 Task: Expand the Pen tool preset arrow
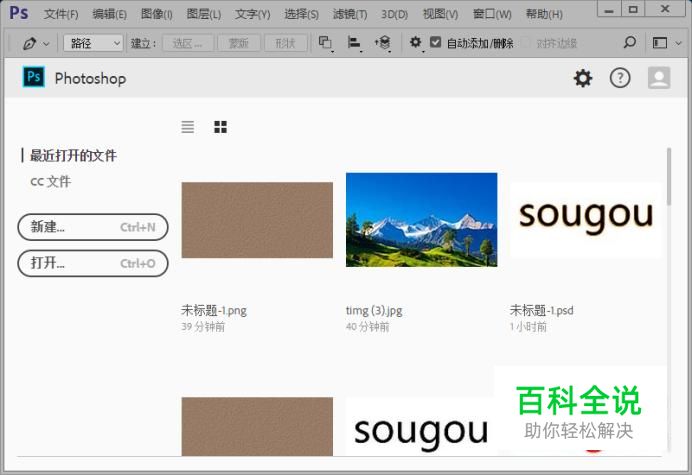[x=46, y=44]
